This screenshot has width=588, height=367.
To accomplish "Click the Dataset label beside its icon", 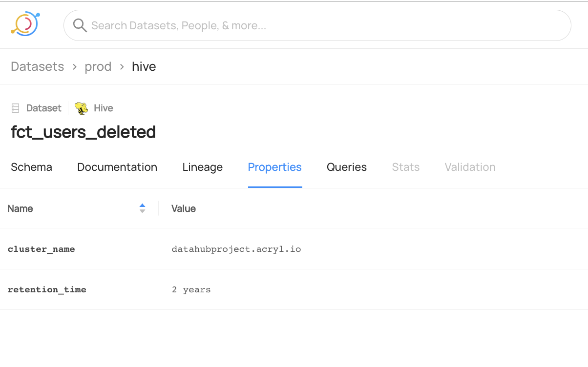I will tap(43, 108).
